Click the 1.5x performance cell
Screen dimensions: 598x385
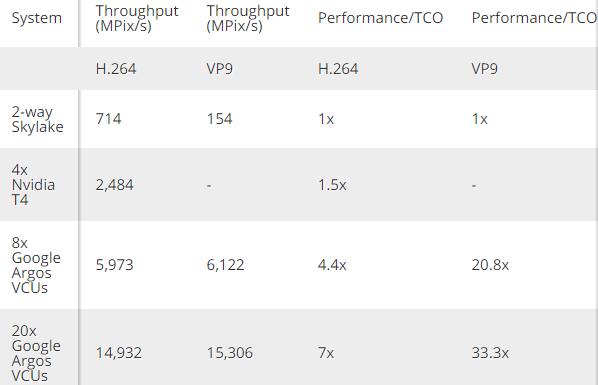pyautogui.click(x=332, y=185)
